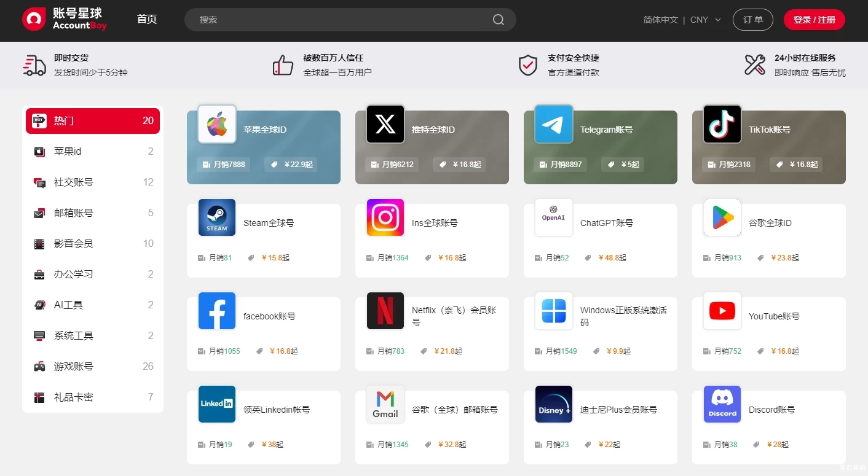Click the Instagram logo icon
The width and height of the screenshot is (868, 476).
pos(385,217)
